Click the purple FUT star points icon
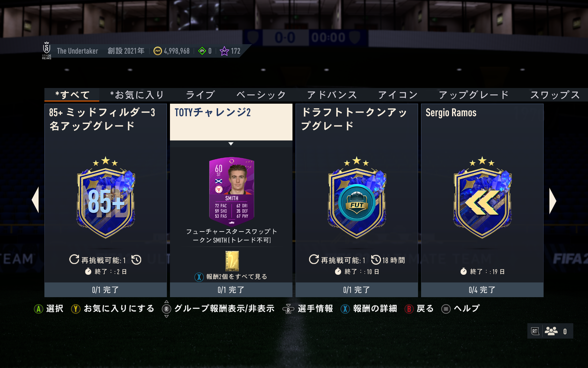 pyautogui.click(x=224, y=51)
